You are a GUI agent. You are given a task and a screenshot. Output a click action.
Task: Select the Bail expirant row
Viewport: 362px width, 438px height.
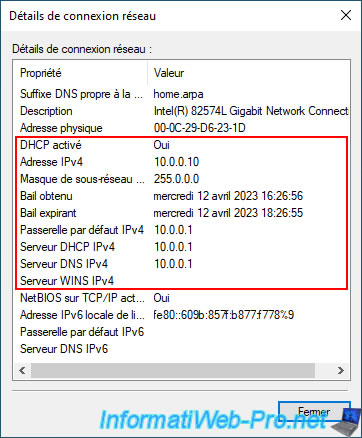pos(182,213)
